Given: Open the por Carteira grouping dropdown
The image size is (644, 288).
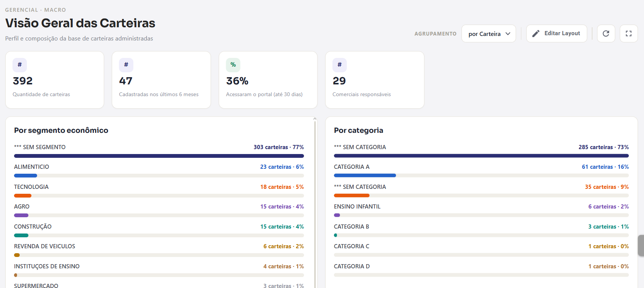Looking at the screenshot, I should pos(488,34).
